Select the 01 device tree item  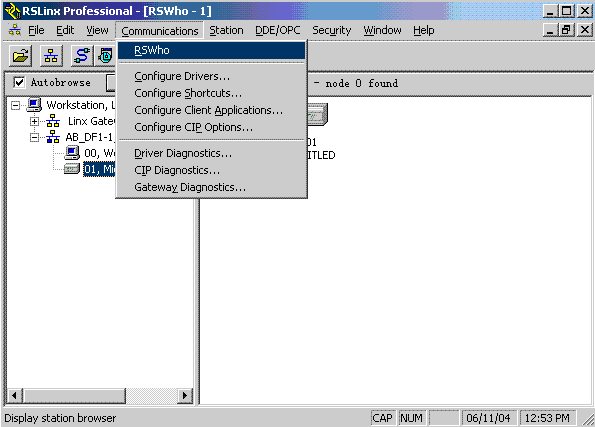pyautogui.click(x=99, y=169)
